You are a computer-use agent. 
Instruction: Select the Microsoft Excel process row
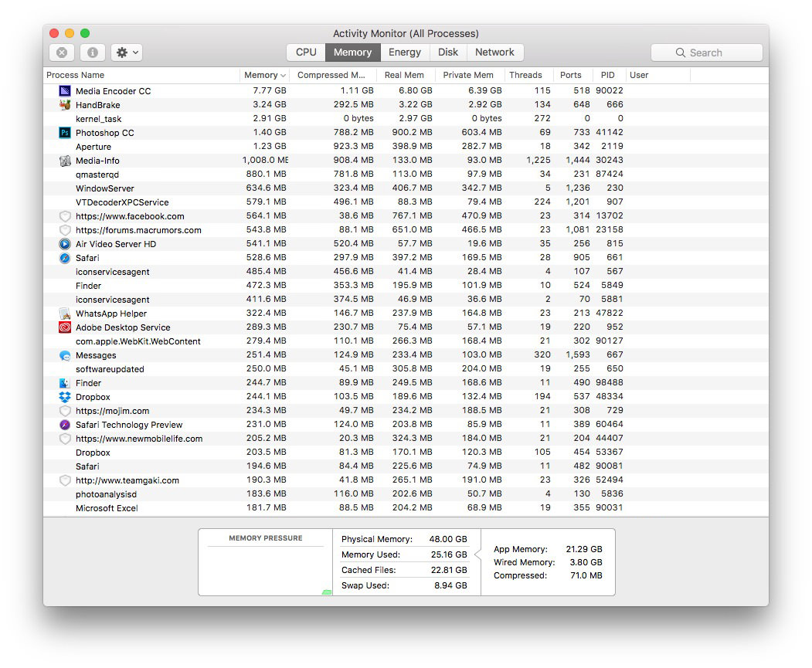click(406, 509)
